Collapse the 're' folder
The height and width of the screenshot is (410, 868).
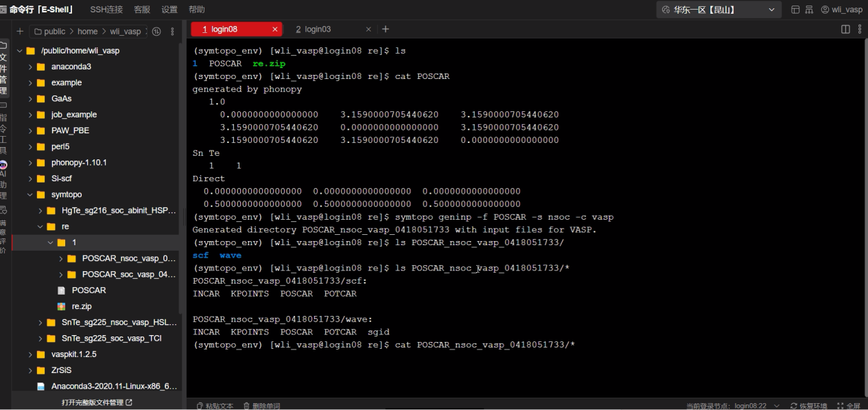tap(40, 226)
